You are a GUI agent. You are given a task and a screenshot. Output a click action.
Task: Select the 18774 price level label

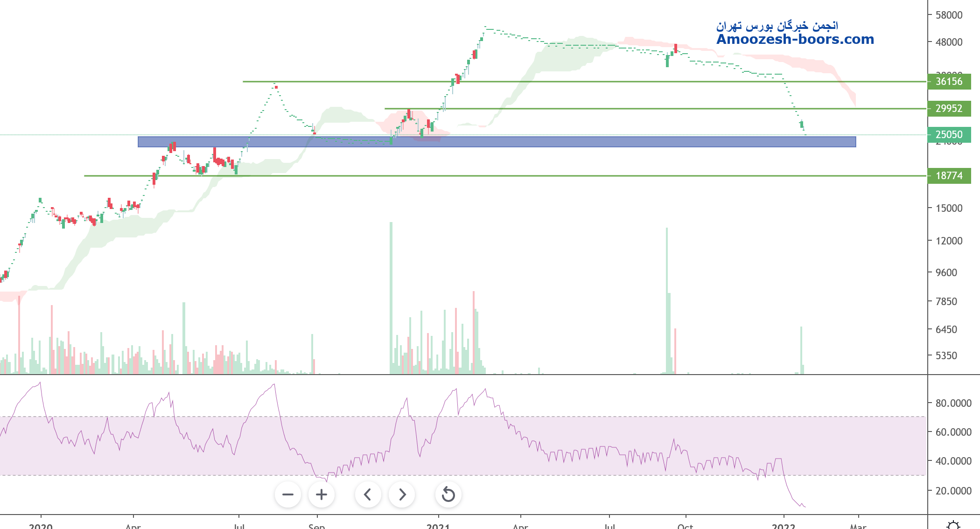coord(949,176)
